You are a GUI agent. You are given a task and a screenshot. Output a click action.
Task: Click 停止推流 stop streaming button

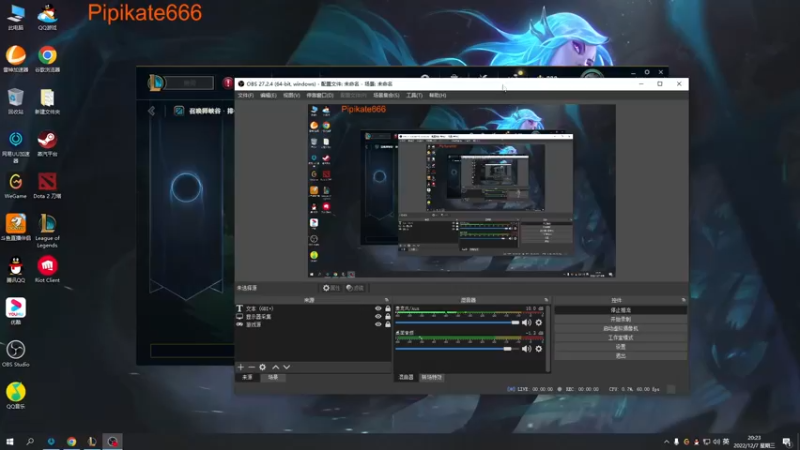(x=620, y=310)
